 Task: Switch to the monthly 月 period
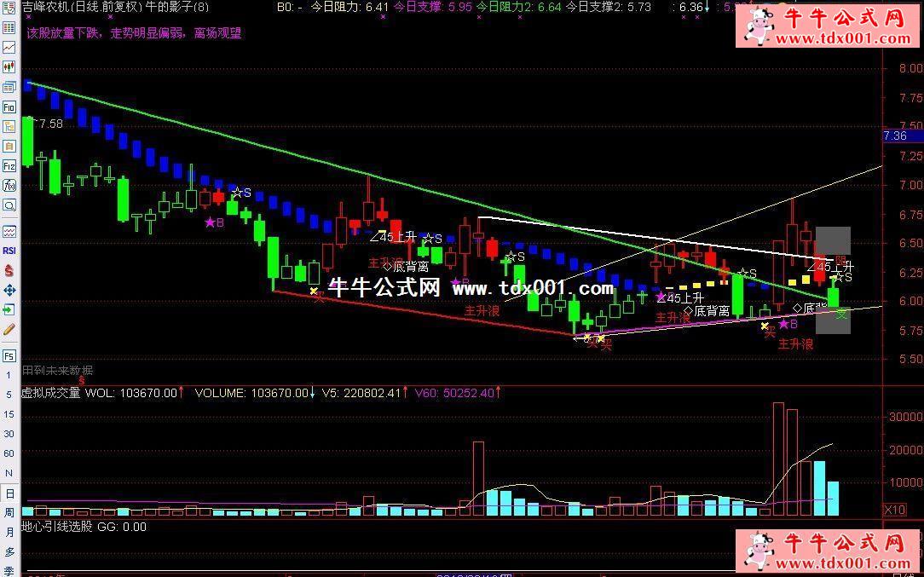[9, 533]
